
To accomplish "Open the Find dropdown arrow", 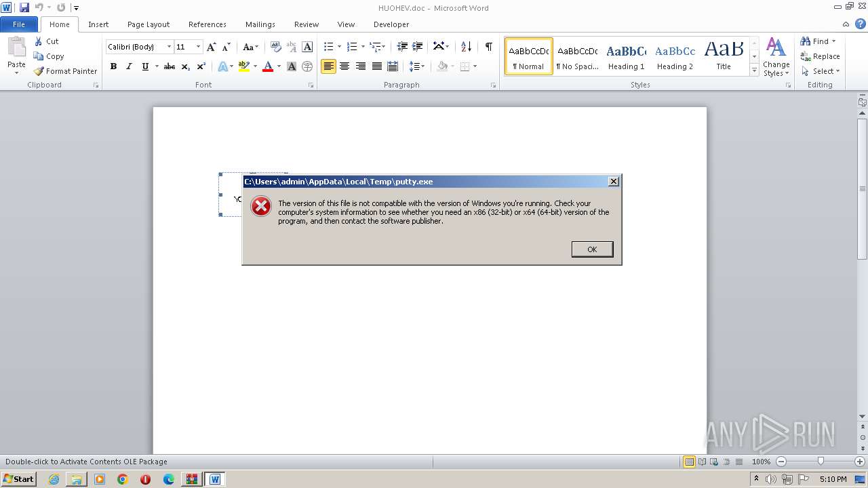I will coord(833,41).
